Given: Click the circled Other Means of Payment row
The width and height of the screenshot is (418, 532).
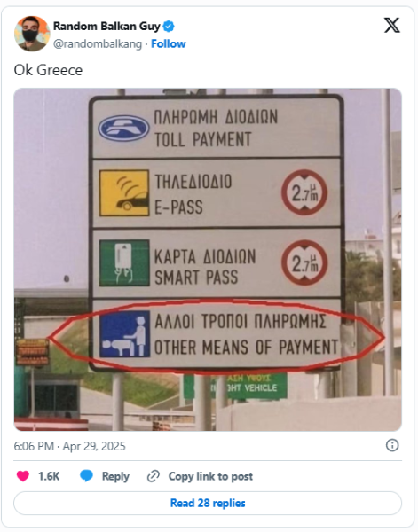Looking at the screenshot, I should [x=217, y=334].
